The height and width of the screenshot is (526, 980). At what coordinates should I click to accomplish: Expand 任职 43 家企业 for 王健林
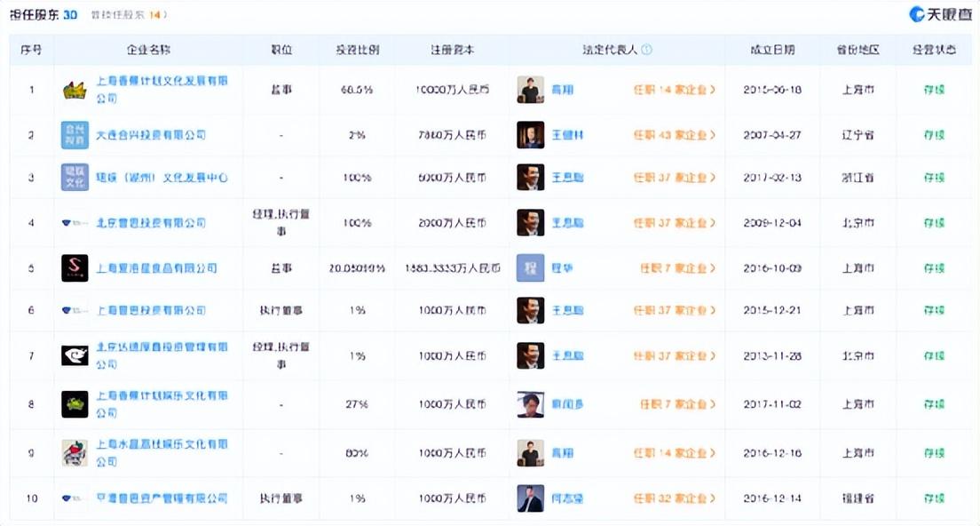point(674,135)
